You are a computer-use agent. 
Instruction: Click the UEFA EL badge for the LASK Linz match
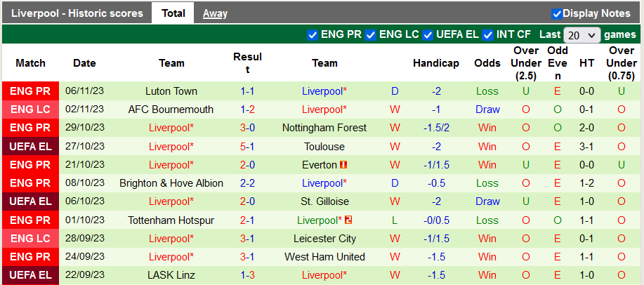(30, 275)
